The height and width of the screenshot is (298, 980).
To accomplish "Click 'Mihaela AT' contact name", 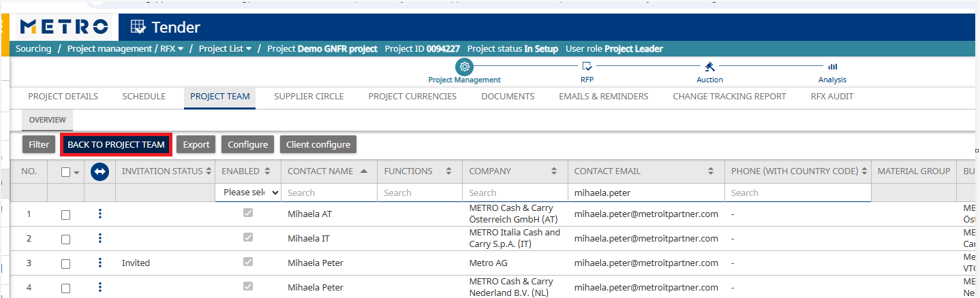I will coord(309,214).
